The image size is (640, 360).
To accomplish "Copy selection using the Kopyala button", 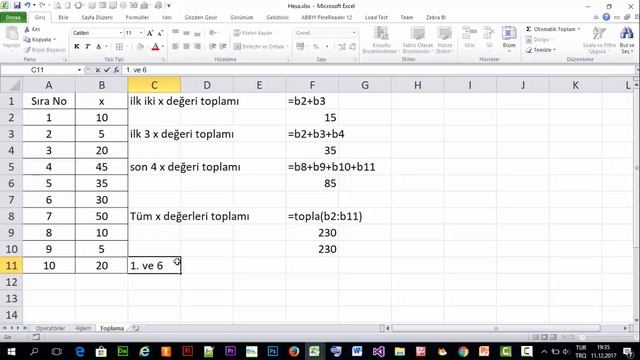I will tap(40, 40).
